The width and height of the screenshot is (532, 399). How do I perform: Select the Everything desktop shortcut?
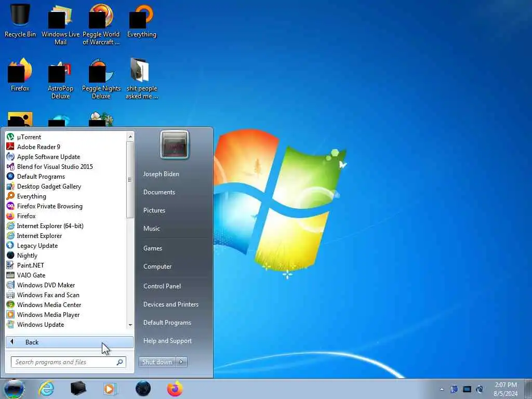(x=142, y=20)
